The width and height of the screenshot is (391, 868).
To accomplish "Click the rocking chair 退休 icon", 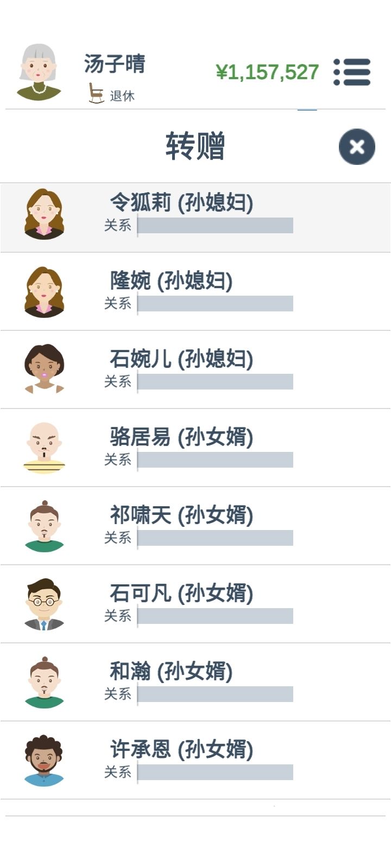I will (96, 93).
